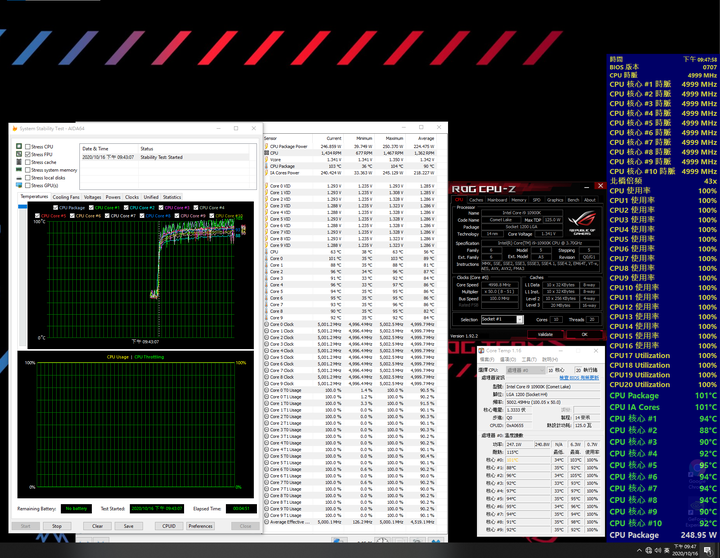Click the memory module icon beside Stress system memory
The width and height of the screenshot is (720, 558).
19,170
